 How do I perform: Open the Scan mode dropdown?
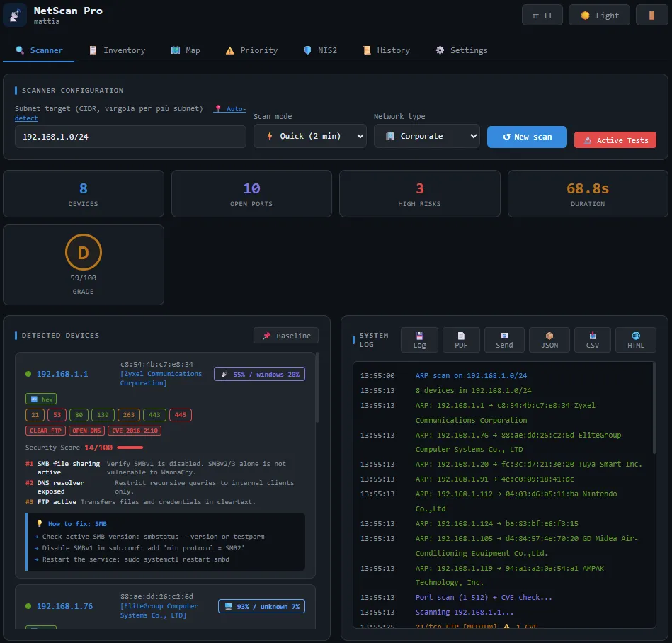[310, 136]
